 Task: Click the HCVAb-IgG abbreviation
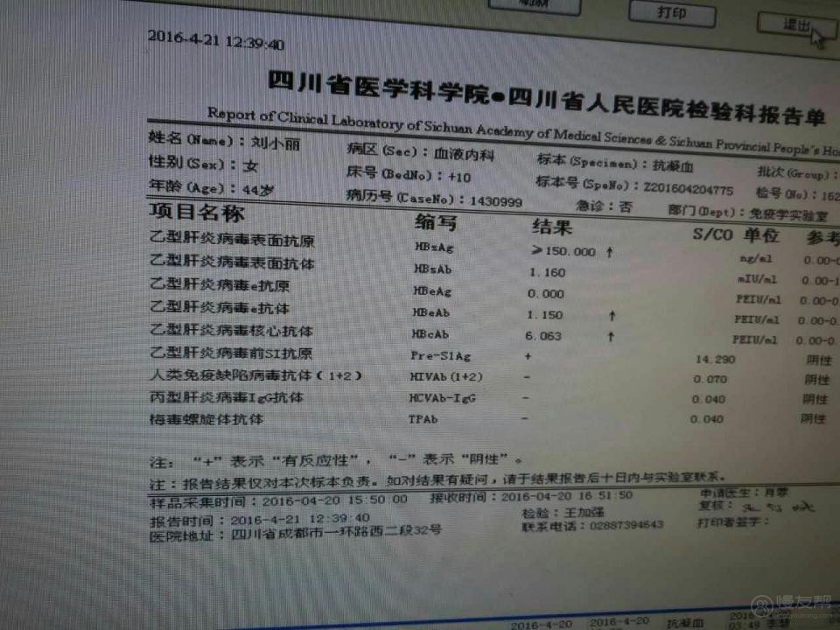442,399
